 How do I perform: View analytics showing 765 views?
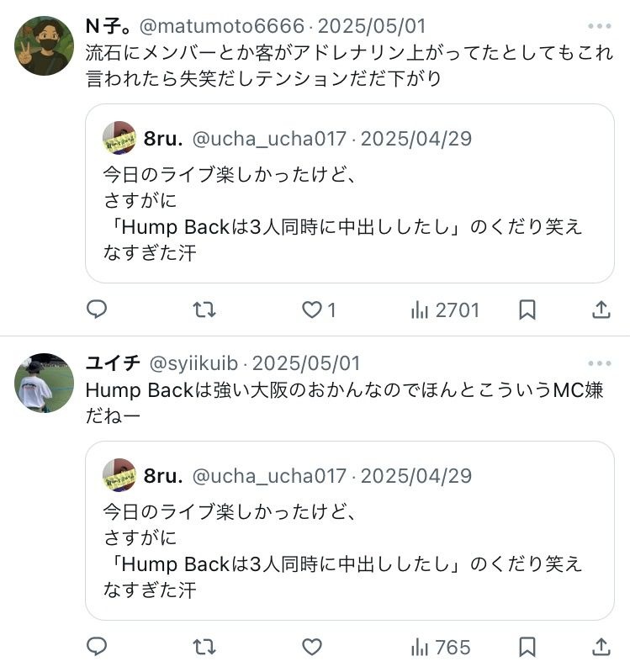coord(440,647)
